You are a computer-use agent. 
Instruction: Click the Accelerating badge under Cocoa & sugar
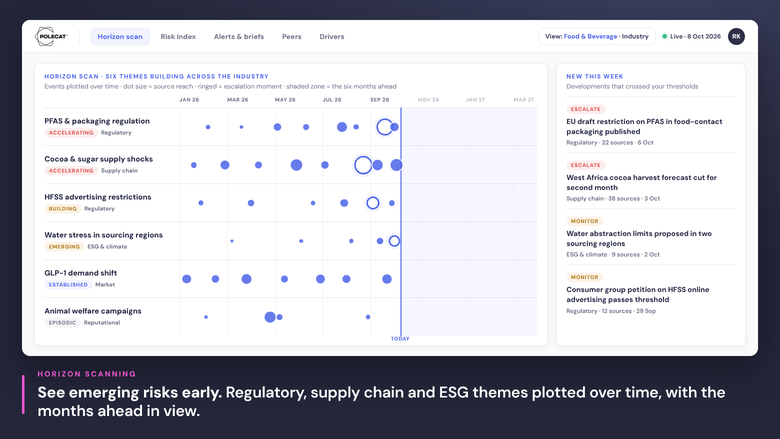point(71,171)
